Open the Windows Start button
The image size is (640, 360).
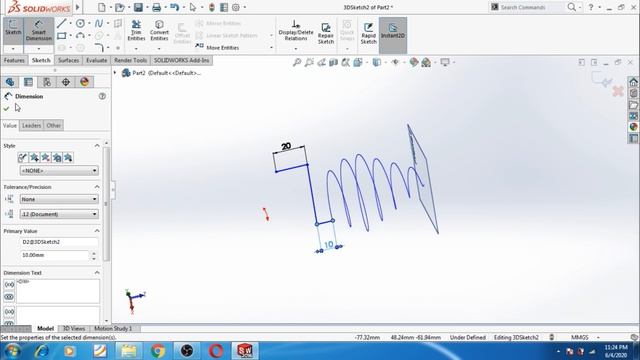pyautogui.click(x=12, y=351)
